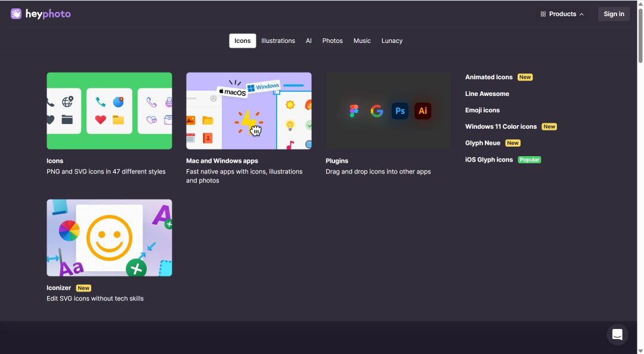The image size is (644, 354).
Task: Click the Iconizer card title
Action: click(x=58, y=288)
